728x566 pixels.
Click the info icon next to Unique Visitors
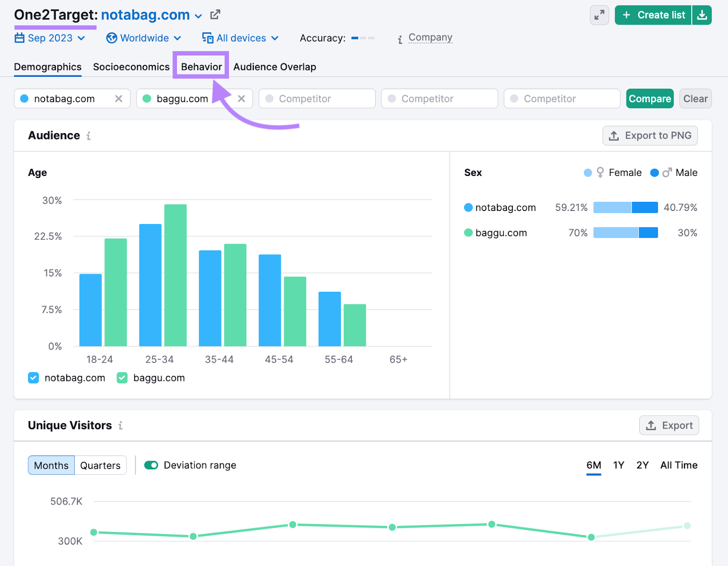[120, 426]
